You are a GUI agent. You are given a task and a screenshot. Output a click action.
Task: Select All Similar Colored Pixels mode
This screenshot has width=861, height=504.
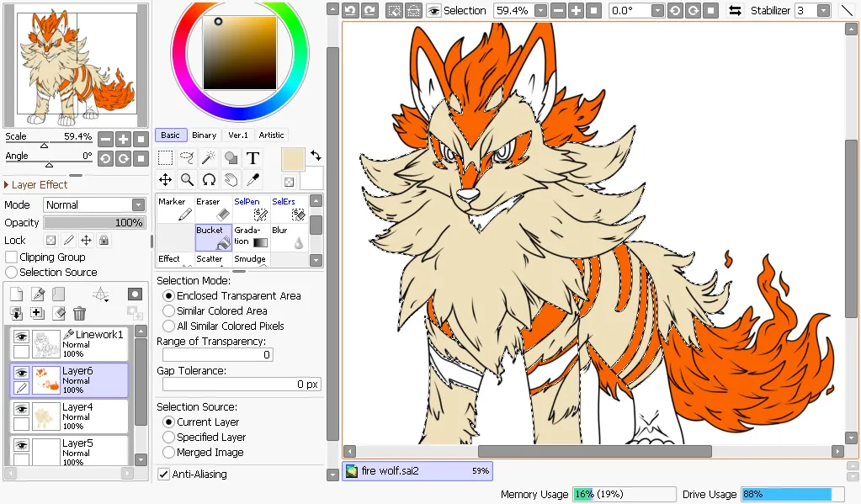point(168,326)
